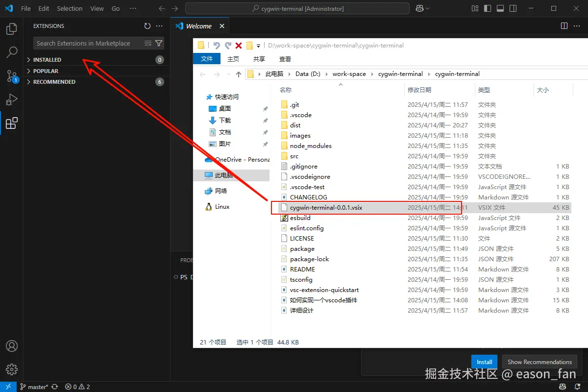The width and height of the screenshot is (588, 392).
Task: Undo icon in File Explorer quick access toolbar
Action: [217, 45]
